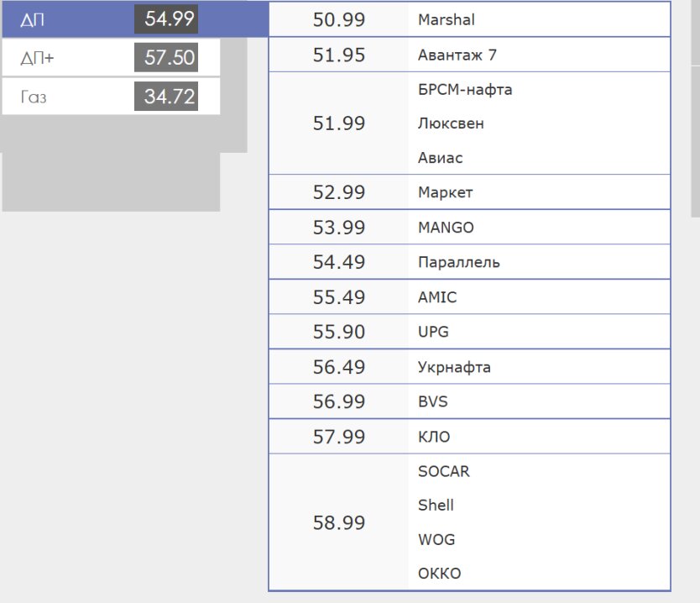Image resolution: width=700 pixels, height=603 pixels.
Task: Select the ДП fuel tab
Action: [135, 19]
